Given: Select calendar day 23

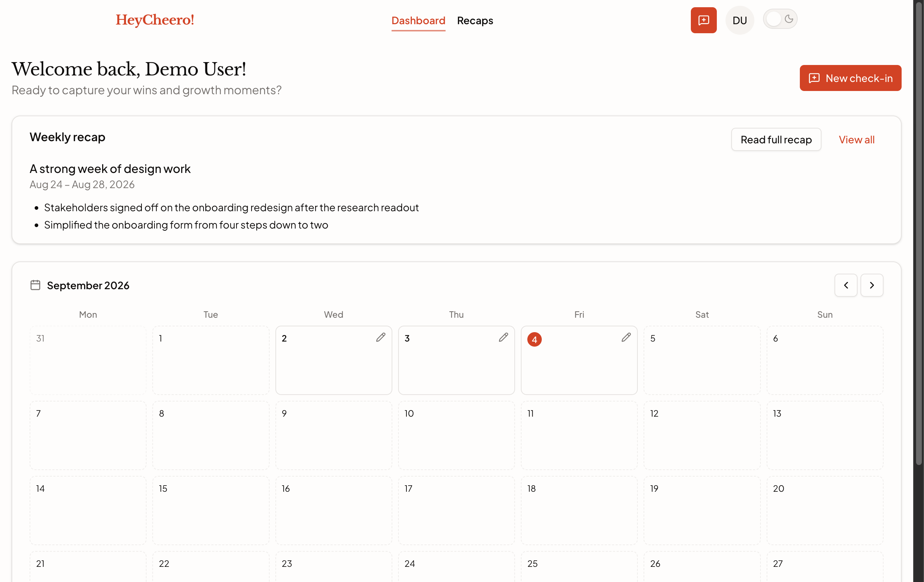Looking at the screenshot, I should coord(334,567).
